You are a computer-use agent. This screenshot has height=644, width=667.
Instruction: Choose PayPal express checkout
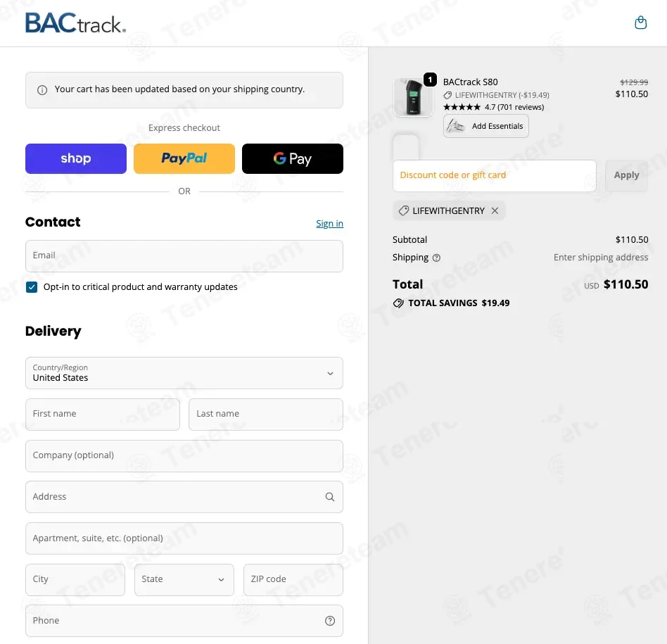[184, 158]
